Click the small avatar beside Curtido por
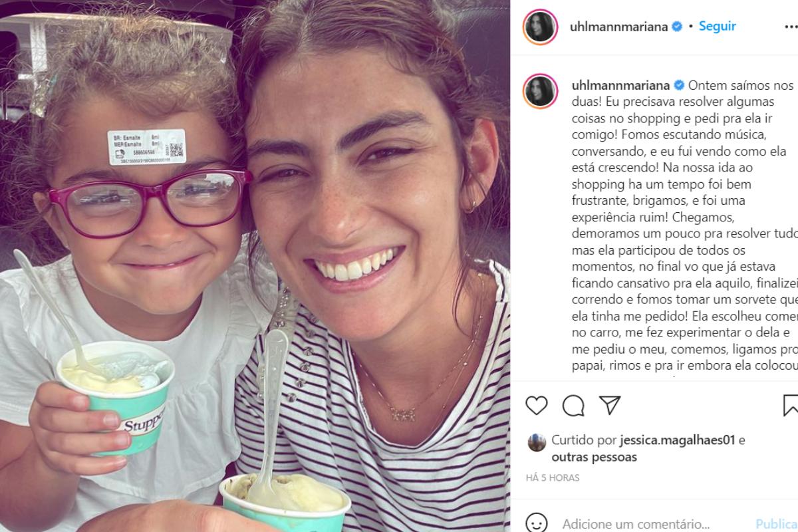This screenshot has height=532, width=798. [x=537, y=442]
